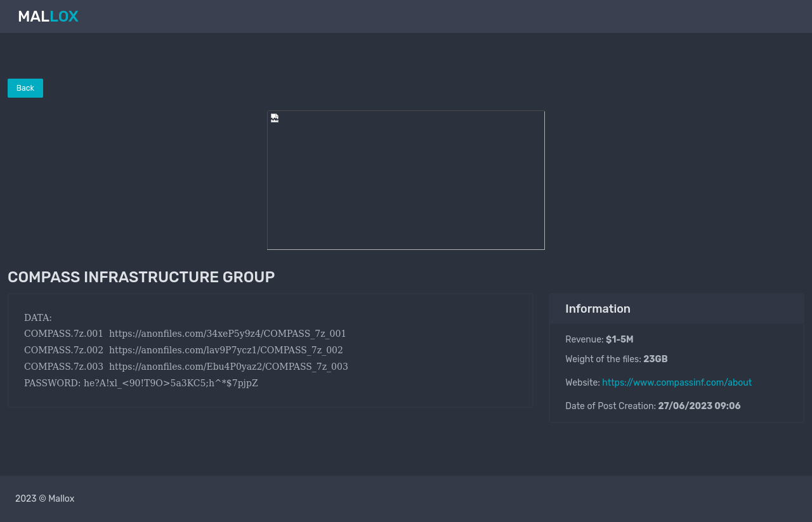
Task: Click the COMPASS.7z.002 file name
Action: 63,350
